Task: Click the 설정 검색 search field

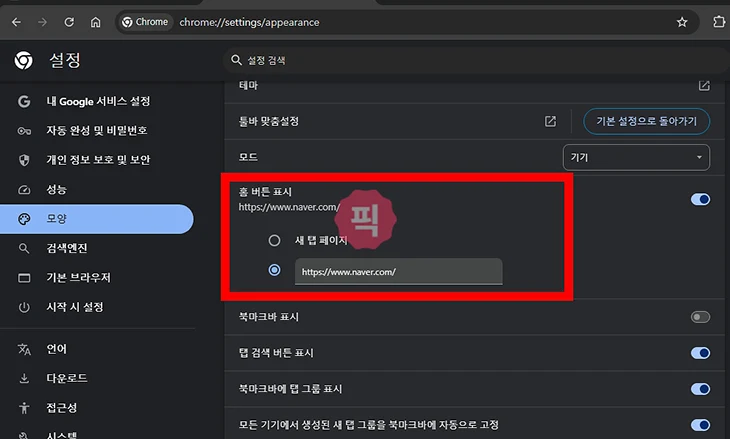Action: click(x=475, y=60)
